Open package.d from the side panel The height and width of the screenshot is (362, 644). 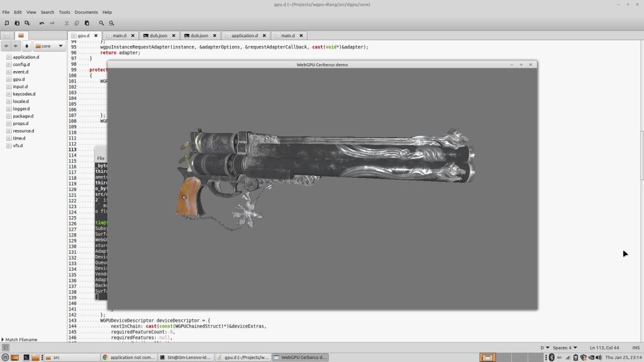[23, 116]
